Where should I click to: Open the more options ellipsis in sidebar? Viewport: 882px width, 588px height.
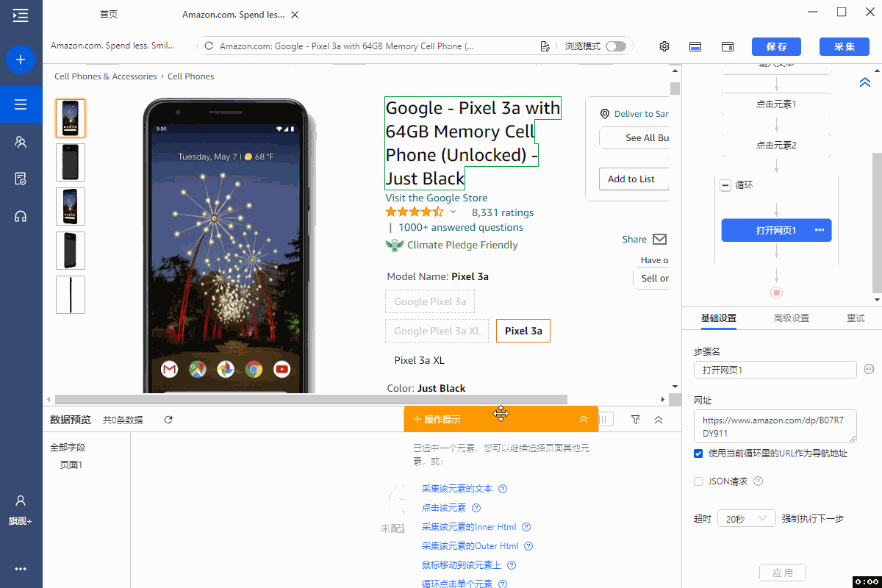coord(21,568)
